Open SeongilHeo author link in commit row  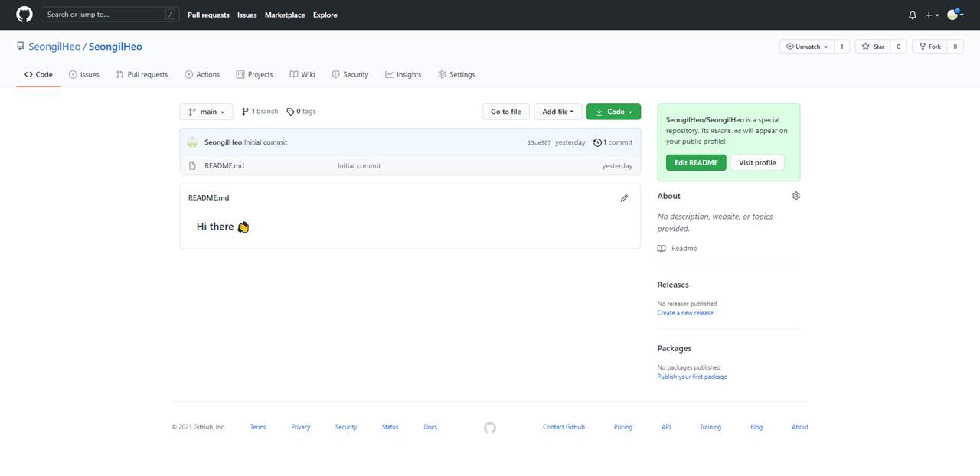pos(223,142)
